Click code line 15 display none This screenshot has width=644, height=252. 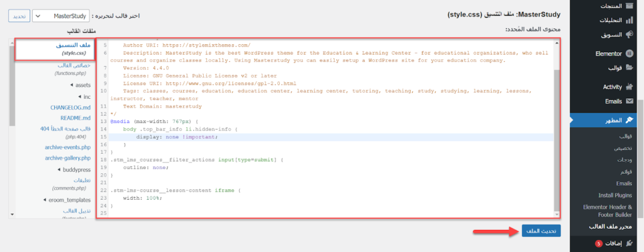pyautogui.click(x=177, y=137)
